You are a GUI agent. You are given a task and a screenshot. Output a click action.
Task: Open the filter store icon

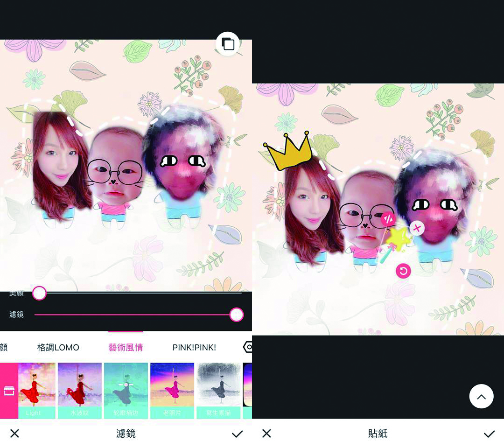[9, 391]
